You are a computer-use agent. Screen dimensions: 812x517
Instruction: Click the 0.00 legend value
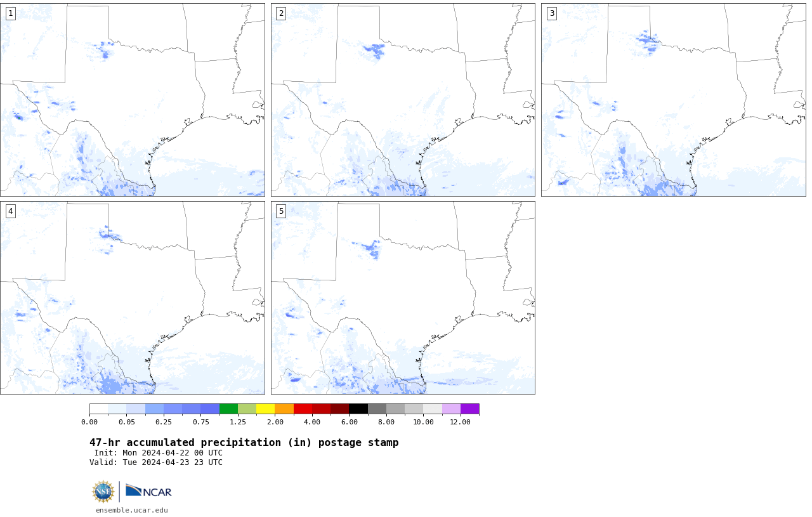[x=89, y=422]
